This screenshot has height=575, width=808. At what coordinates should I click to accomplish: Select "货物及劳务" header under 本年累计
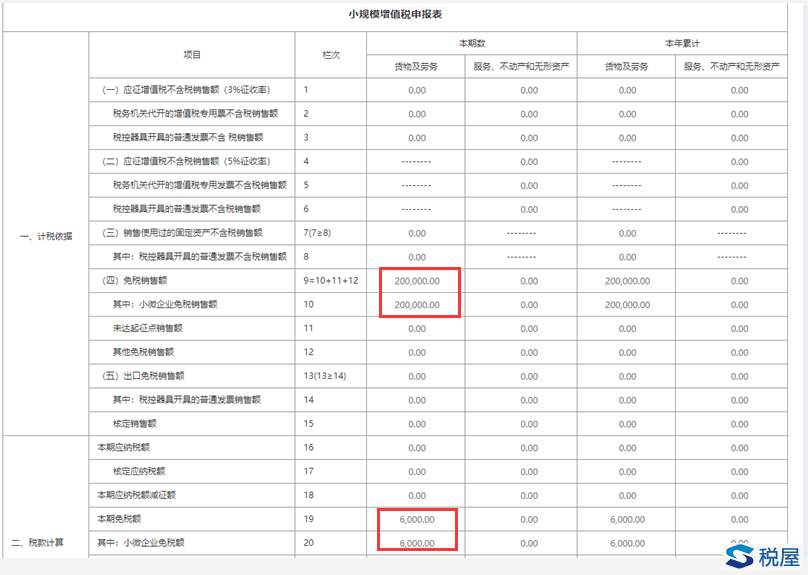(627, 66)
